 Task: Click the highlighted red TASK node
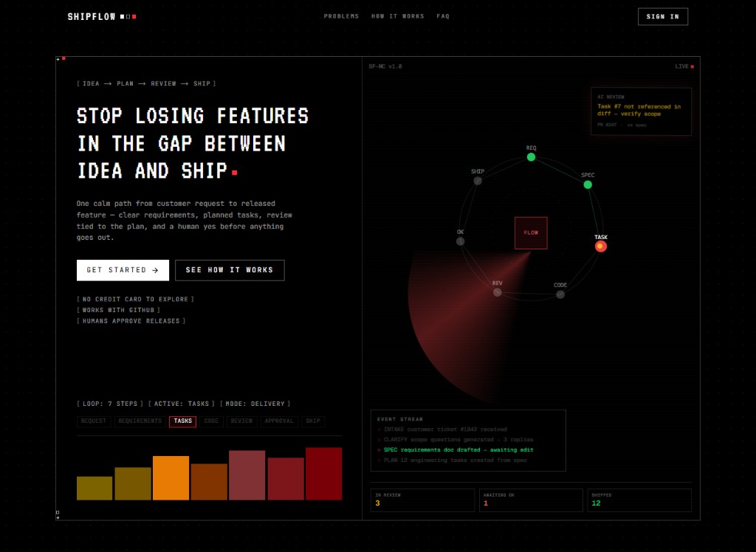click(600, 246)
